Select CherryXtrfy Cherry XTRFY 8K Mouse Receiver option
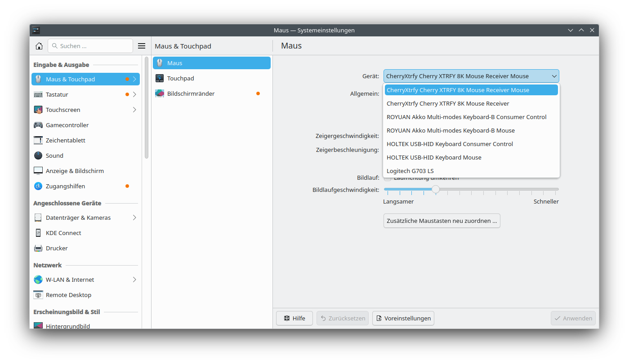The image size is (629, 364). coord(471,103)
